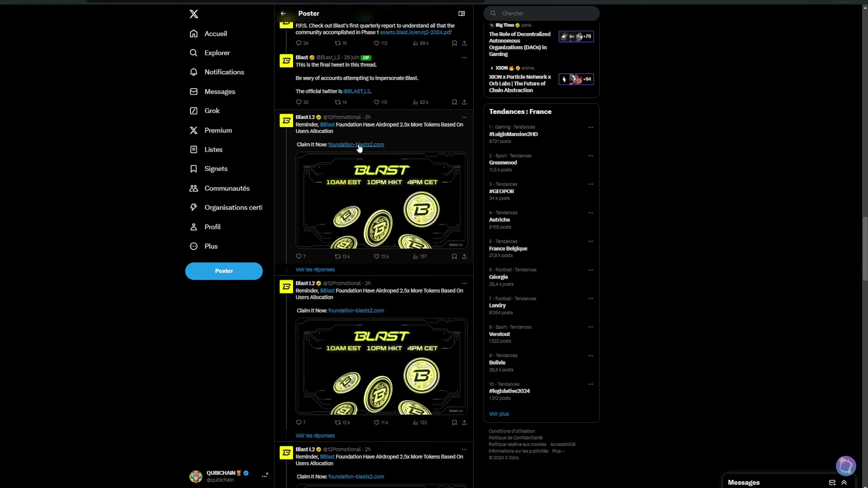View analytics of the P.P.S. quarterly report tweet

pos(415,43)
